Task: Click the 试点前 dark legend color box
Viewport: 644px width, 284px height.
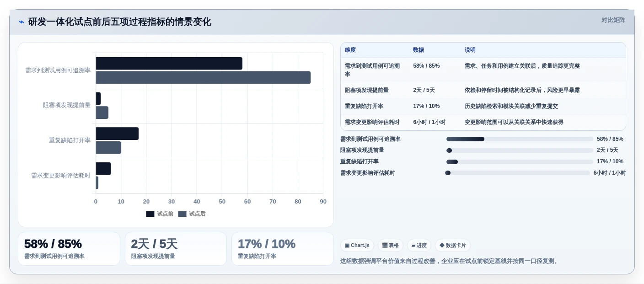Action: tap(150, 214)
